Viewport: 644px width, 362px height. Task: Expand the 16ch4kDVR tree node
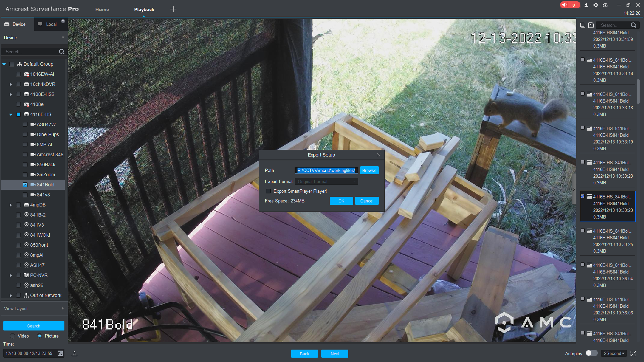point(11,84)
